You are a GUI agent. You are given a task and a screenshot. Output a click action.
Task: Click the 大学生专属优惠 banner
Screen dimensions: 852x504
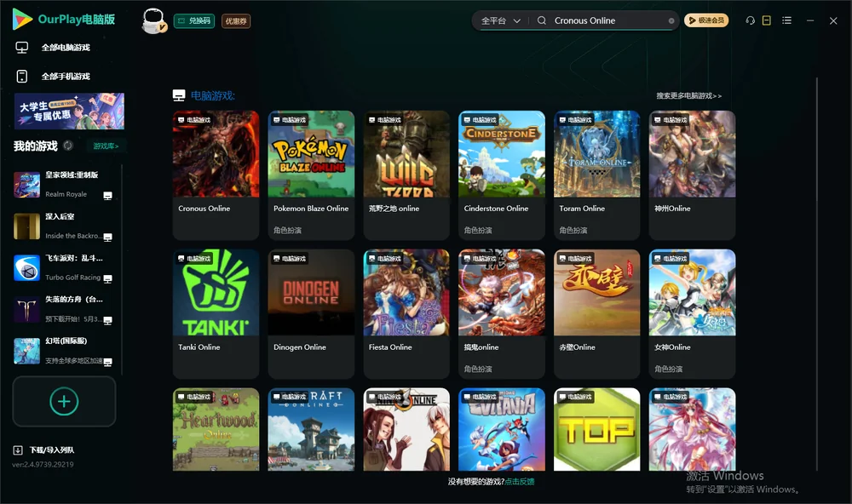(69, 112)
